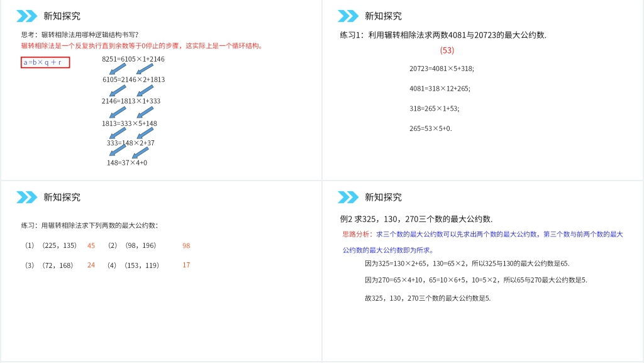Click the orange answer 98
The width and height of the screenshot is (644, 363).
[186, 245]
